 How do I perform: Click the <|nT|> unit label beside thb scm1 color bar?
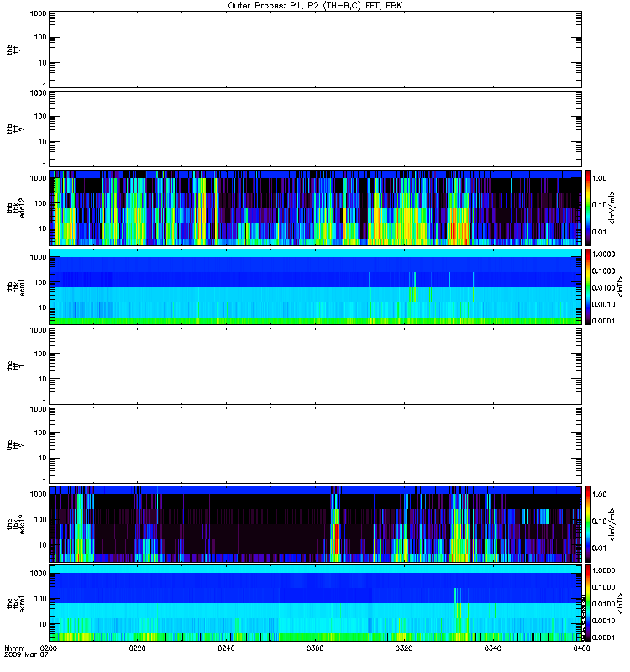(x=620, y=286)
